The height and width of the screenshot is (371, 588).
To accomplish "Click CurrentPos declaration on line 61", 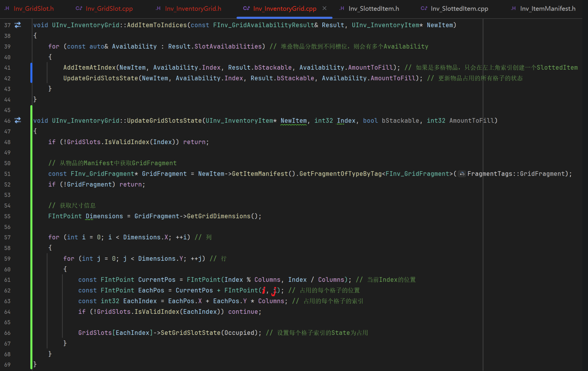I will 157,280.
